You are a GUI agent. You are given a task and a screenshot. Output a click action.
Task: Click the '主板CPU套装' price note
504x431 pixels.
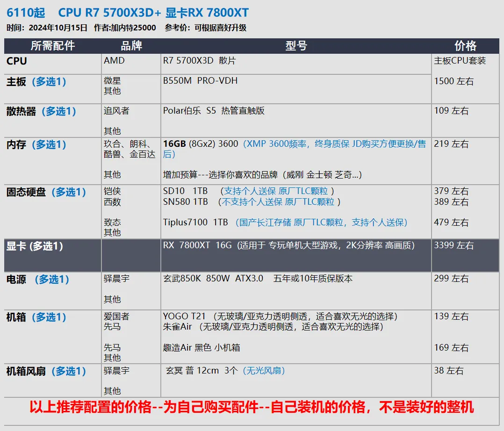pos(460,61)
